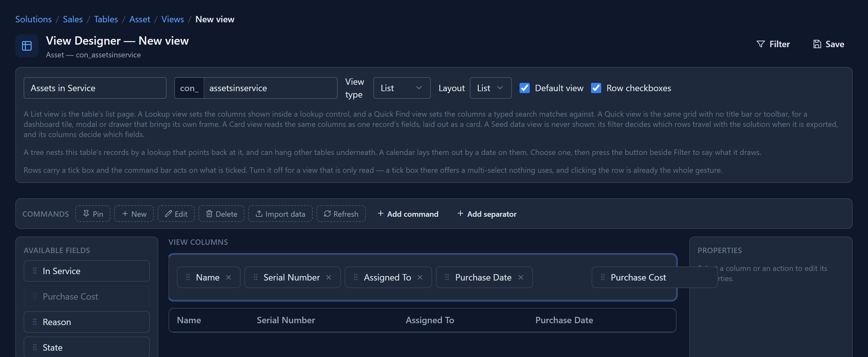Click Serial Number preview column header

tap(286, 320)
